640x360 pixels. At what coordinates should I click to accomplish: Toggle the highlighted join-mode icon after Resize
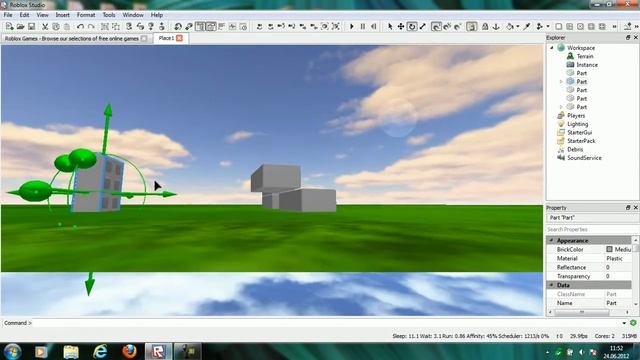436,27
